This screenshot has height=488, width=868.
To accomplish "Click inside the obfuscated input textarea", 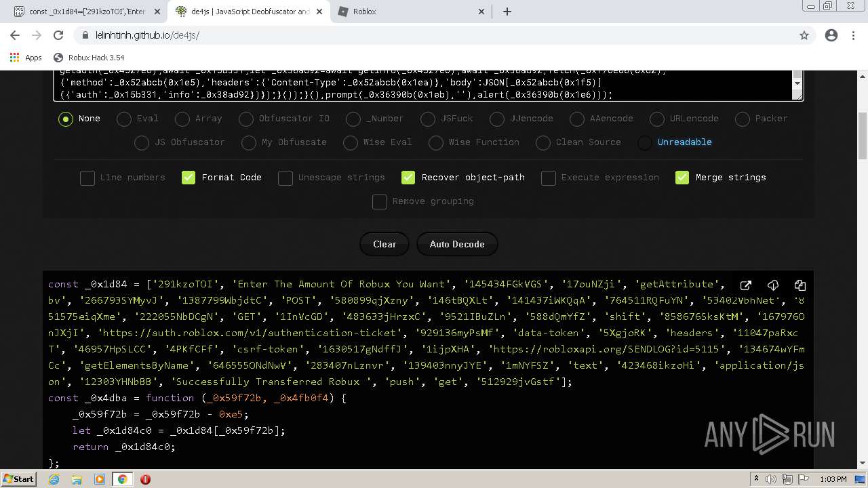I will [422, 85].
